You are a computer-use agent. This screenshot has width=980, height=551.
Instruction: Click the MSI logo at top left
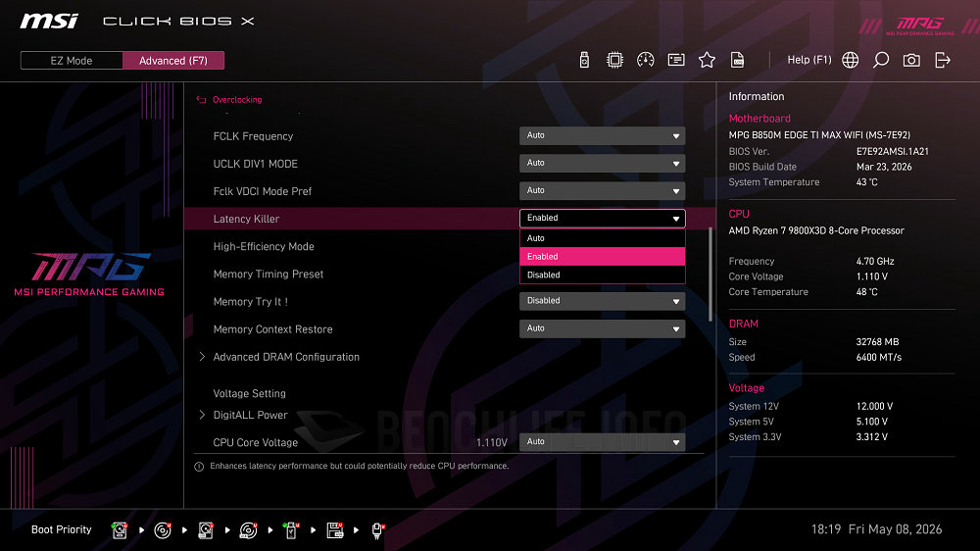pyautogui.click(x=49, y=22)
